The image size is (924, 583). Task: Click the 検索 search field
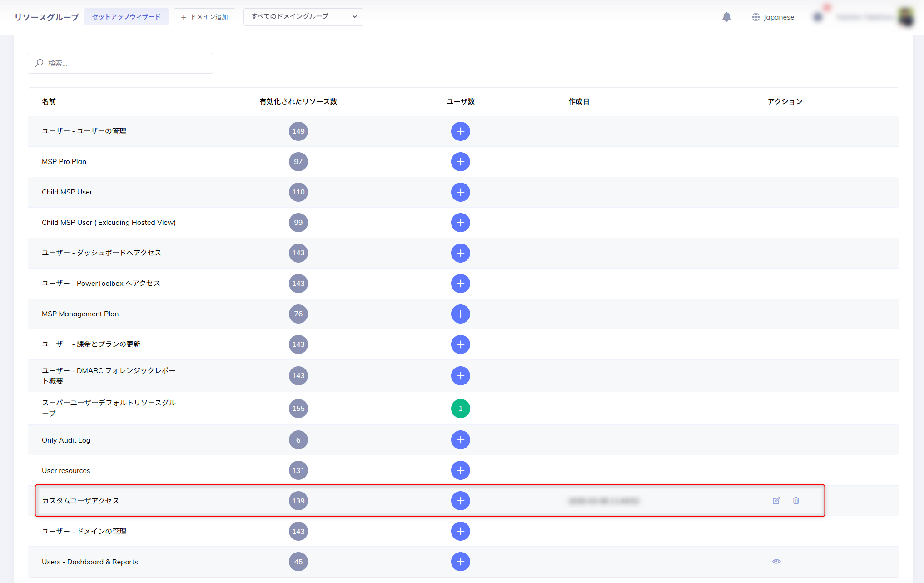(x=120, y=63)
